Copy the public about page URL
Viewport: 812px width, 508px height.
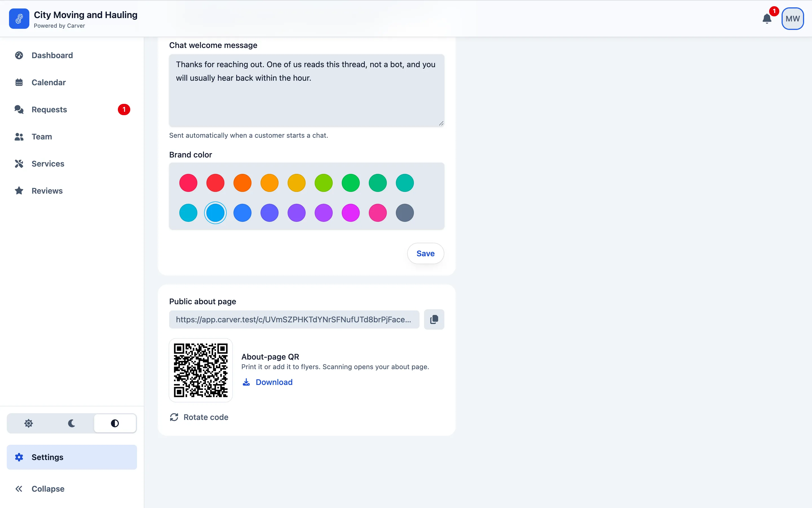[434, 319]
